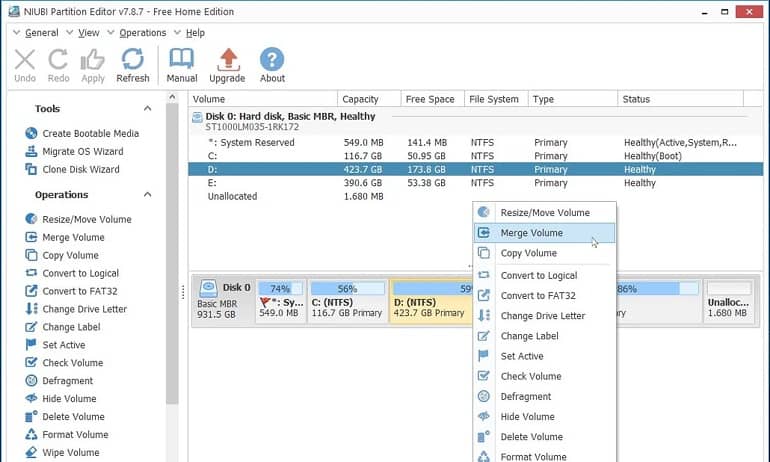The image size is (770, 462).
Task: Choose Copy Volume in context menu
Action: 545,253
